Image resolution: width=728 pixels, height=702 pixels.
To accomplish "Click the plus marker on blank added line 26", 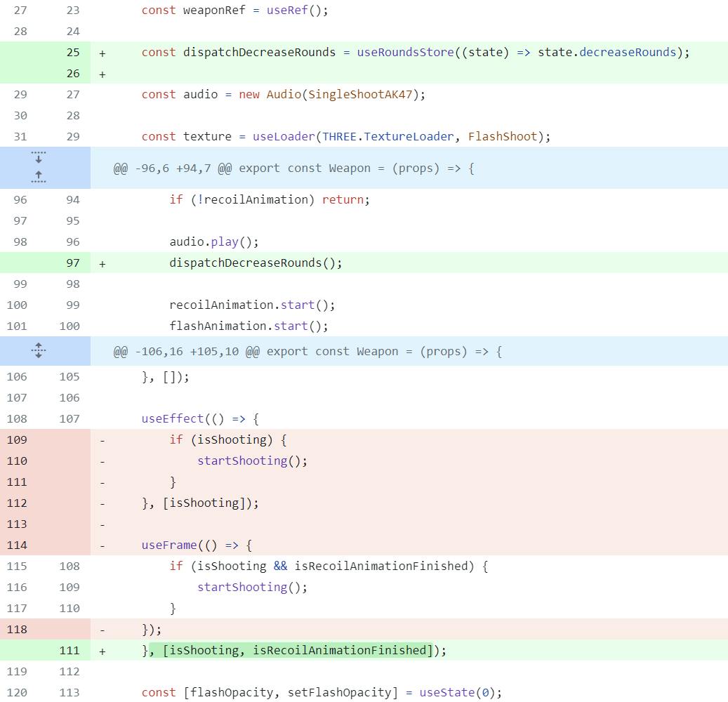I will (102, 74).
